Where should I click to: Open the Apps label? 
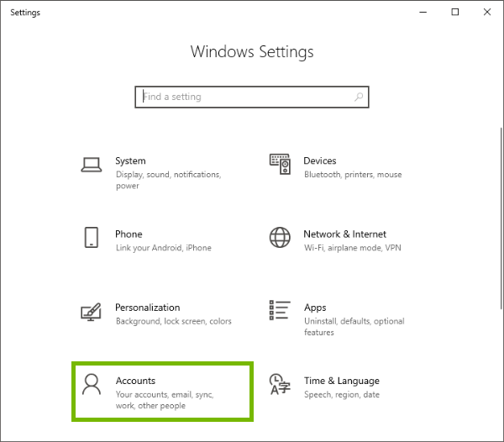[315, 308]
